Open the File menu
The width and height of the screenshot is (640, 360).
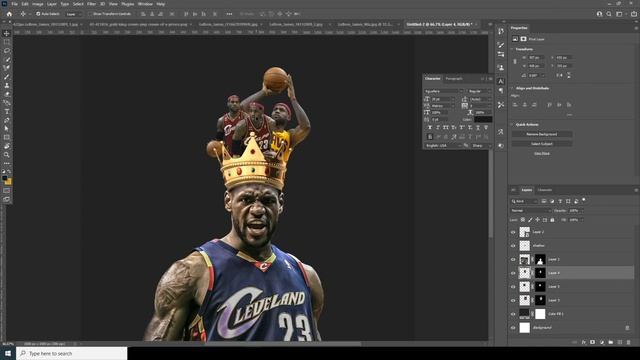(x=14, y=4)
